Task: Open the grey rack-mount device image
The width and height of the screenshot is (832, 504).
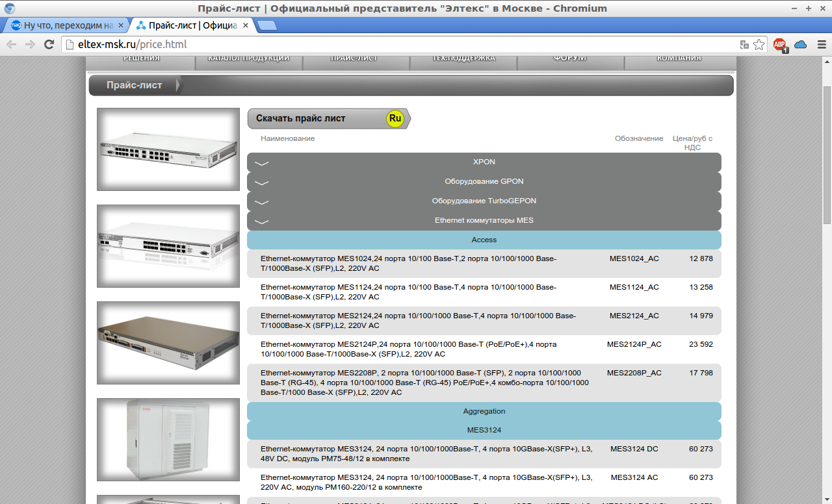Action: 168,343
